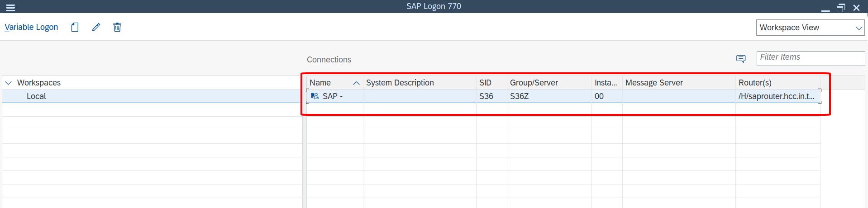The image size is (868, 208).
Task: Open the hamburger menu in title bar
Action: pos(10,8)
